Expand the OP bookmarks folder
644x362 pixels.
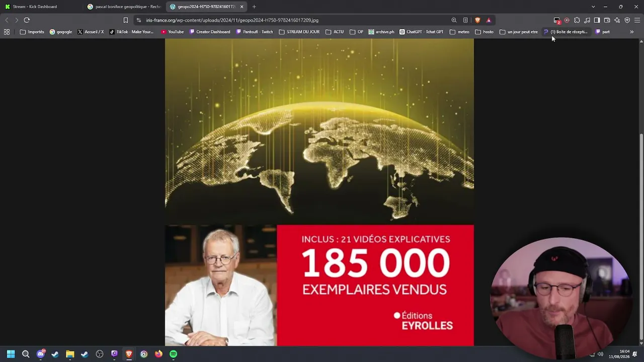coord(356,32)
